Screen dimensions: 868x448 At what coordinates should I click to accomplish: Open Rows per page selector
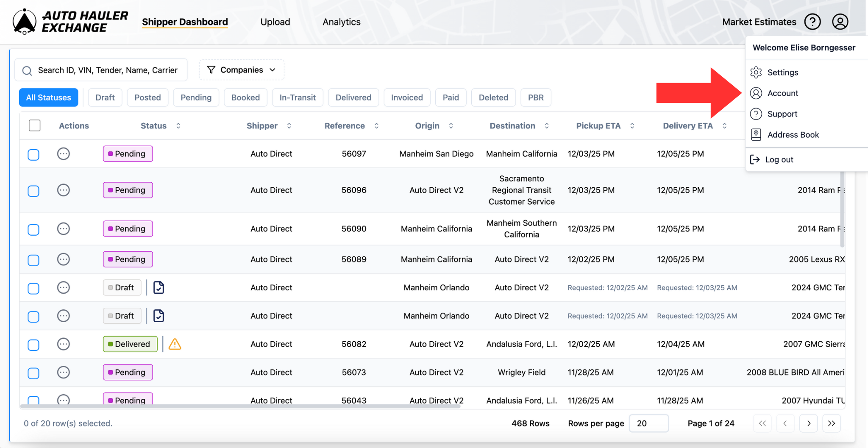pos(648,423)
